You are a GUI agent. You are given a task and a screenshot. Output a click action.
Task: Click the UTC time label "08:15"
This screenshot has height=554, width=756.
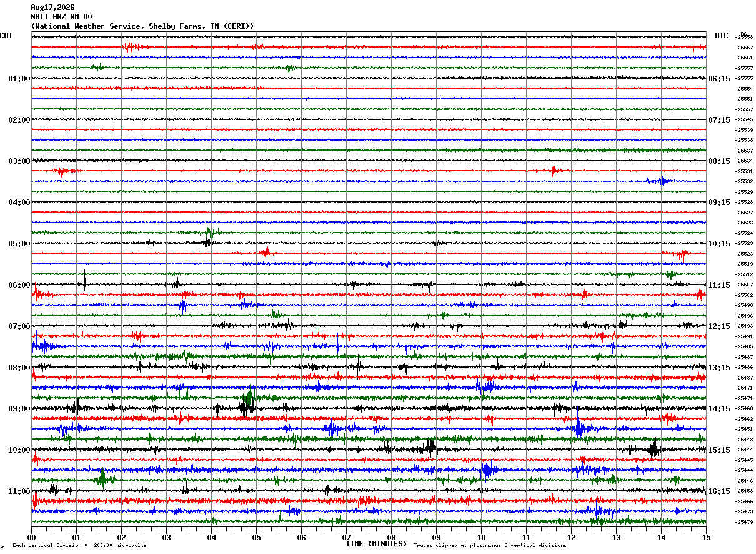(x=719, y=161)
